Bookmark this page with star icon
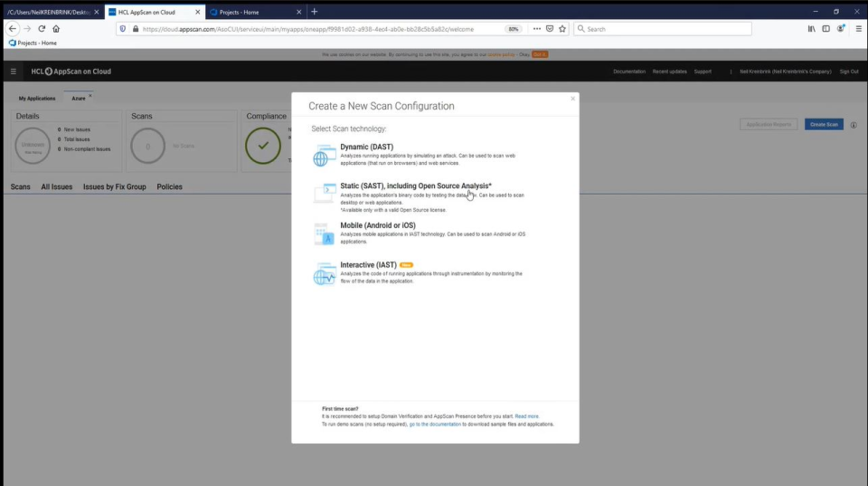Viewport: 868px width, 486px height. point(562,29)
